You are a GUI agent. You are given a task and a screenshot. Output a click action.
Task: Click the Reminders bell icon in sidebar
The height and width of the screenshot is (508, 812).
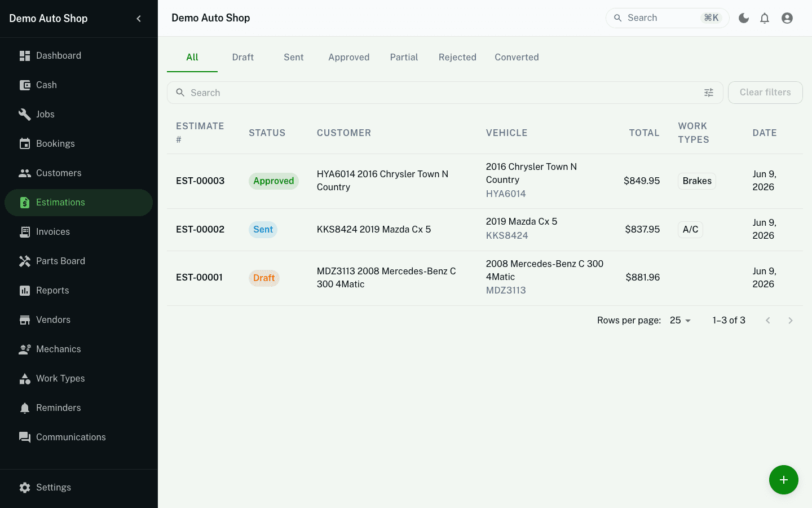[x=25, y=408]
